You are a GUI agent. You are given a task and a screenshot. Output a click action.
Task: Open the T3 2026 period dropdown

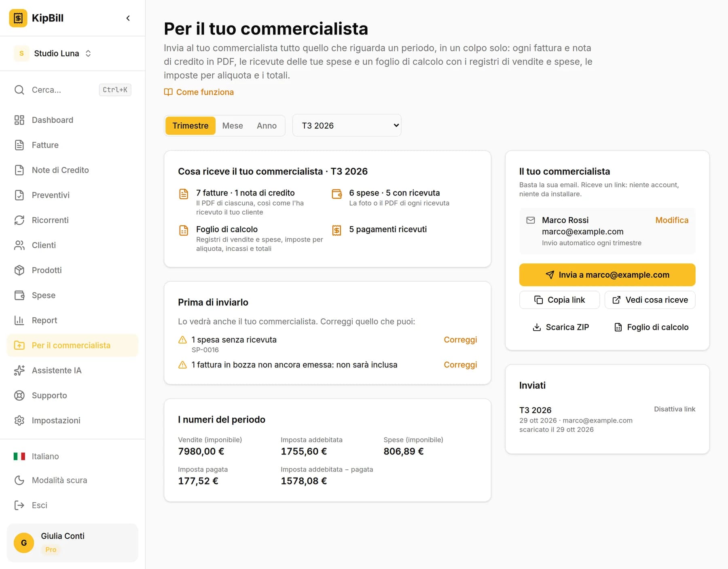coord(347,125)
